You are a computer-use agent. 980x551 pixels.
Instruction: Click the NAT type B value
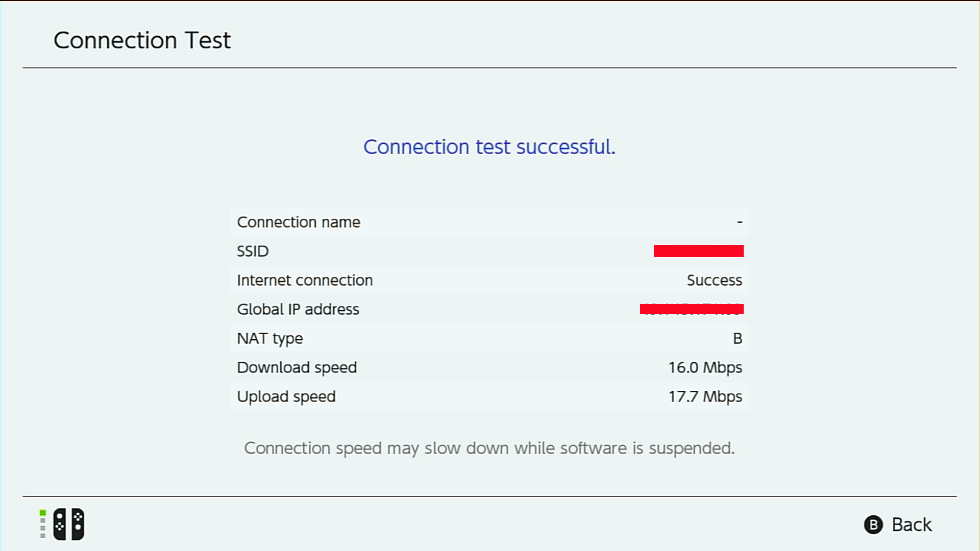(738, 338)
